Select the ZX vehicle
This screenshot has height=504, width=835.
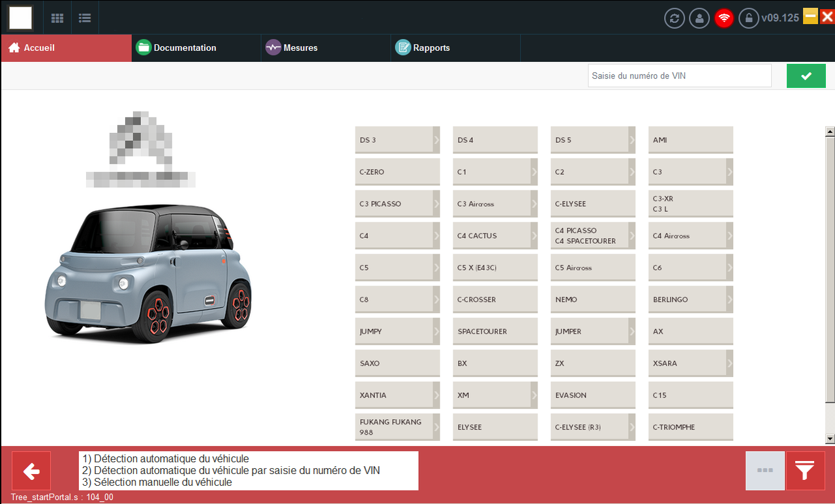[593, 364]
